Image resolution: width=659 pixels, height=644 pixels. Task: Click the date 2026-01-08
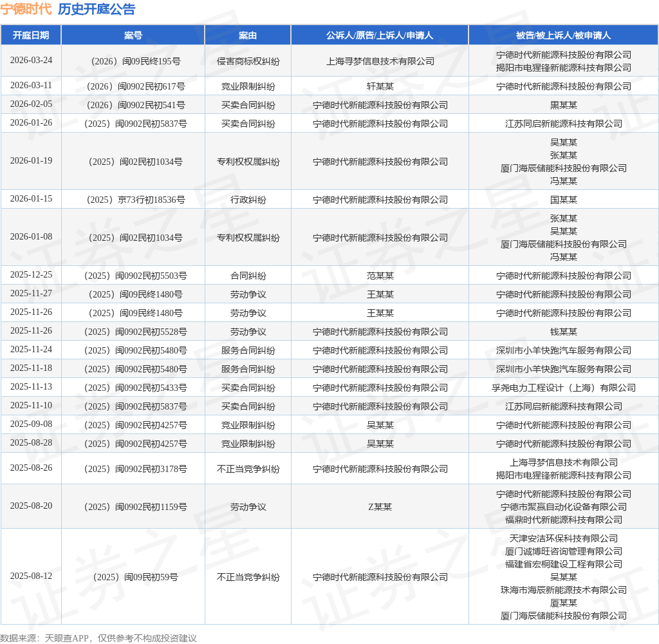[x=31, y=237]
